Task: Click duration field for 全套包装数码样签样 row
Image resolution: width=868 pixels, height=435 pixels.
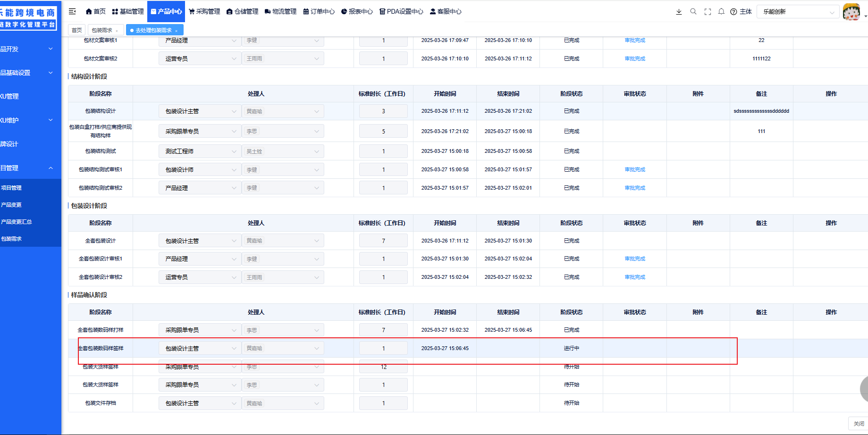Action: tap(383, 348)
